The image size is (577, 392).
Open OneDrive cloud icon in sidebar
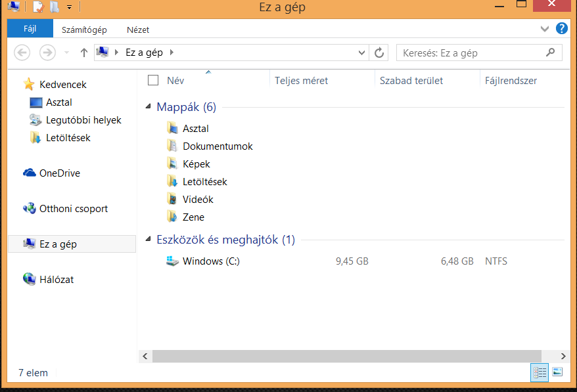click(x=30, y=173)
